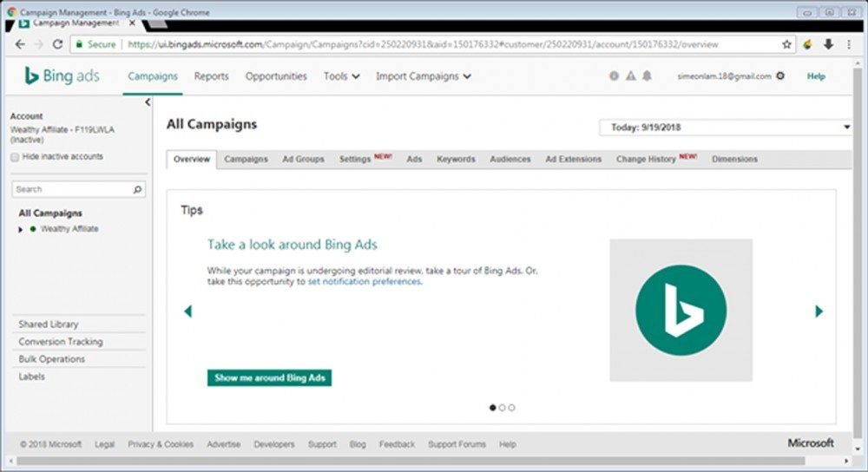Viewport: 868px width, 472px height.
Task: Check Hide inactive accounts checkbox
Action: pos(15,157)
